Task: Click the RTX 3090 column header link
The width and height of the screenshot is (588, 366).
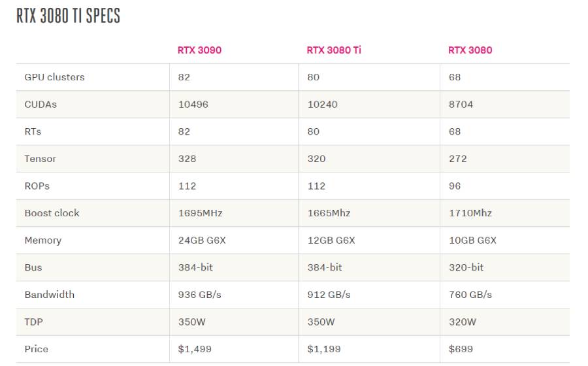Action: pos(199,50)
